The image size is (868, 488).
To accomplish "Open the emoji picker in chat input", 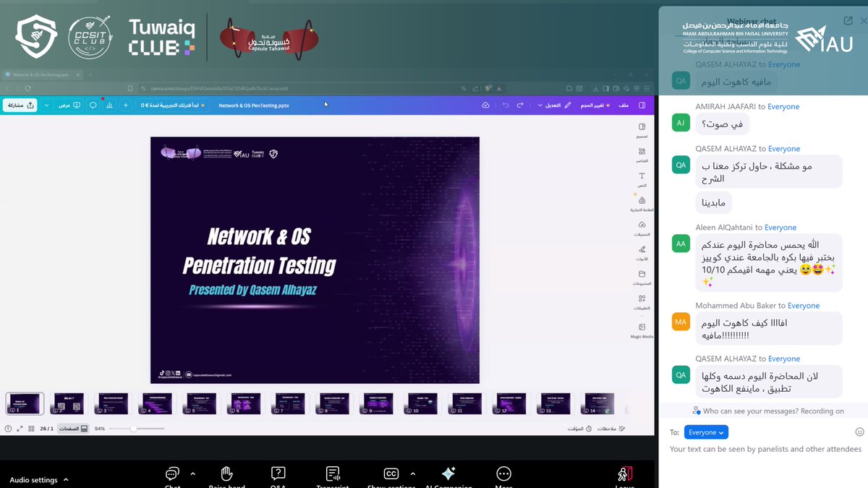I will click(859, 432).
